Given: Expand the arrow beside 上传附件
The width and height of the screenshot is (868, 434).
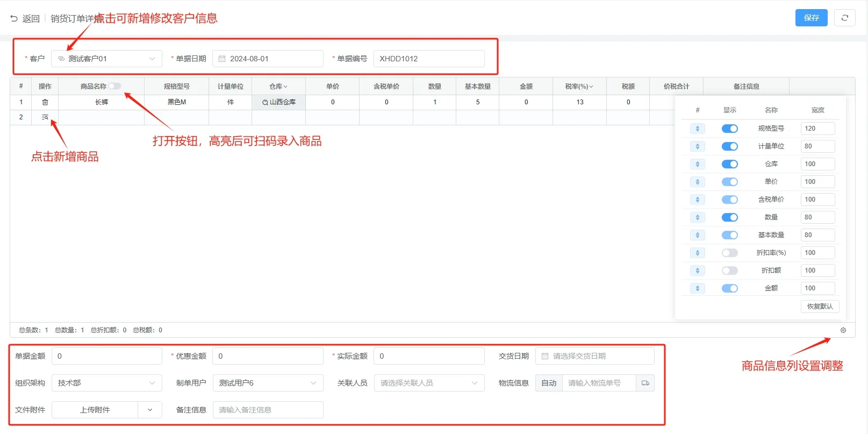Looking at the screenshot, I should pos(150,410).
